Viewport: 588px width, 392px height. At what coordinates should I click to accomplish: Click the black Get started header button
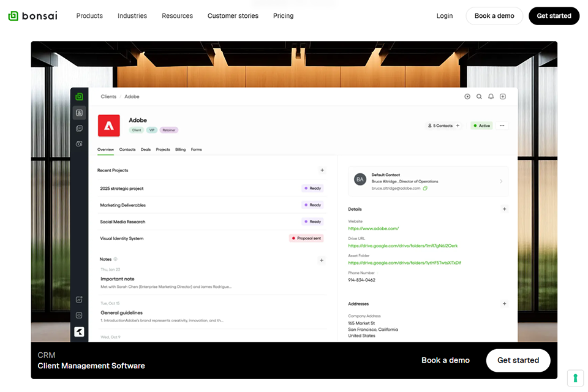tap(554, 16)
